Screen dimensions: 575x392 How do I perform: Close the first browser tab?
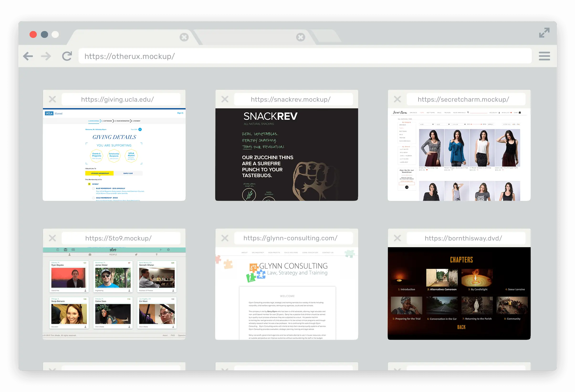pyautogui.click(x=184, y=37)
